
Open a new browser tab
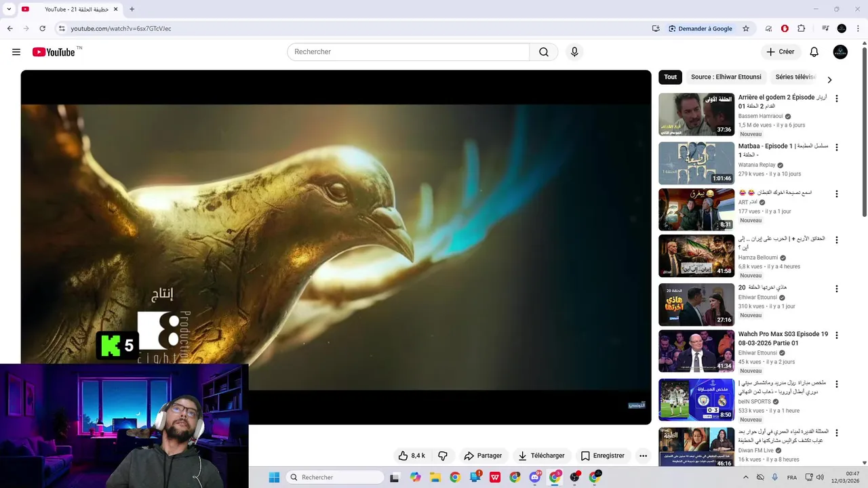[x=132, y=9]
